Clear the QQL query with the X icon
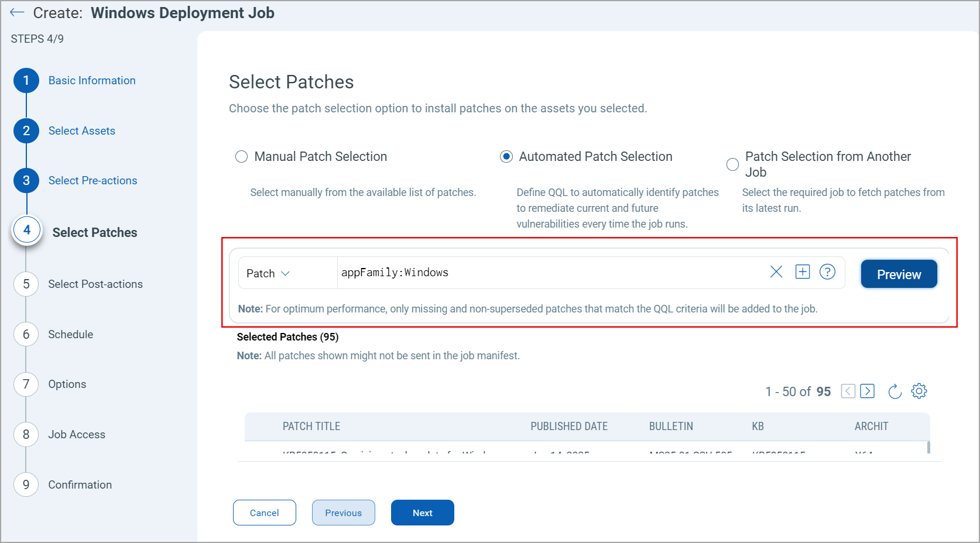This screenshot has width=980, height=543. pos(776,271)
